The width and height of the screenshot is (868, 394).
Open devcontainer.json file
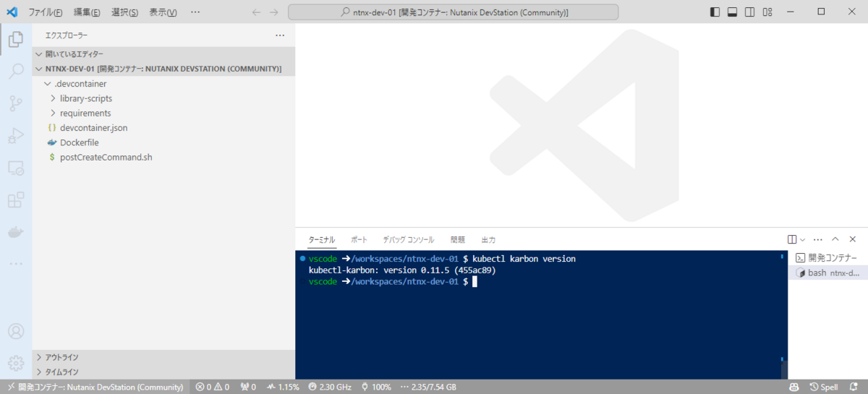[x=164, y=127]
